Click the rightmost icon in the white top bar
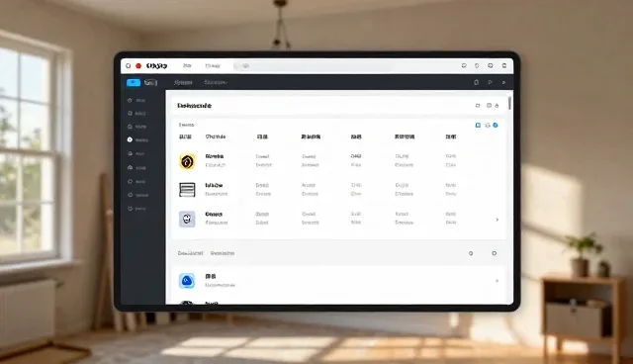 coord(504,65)
